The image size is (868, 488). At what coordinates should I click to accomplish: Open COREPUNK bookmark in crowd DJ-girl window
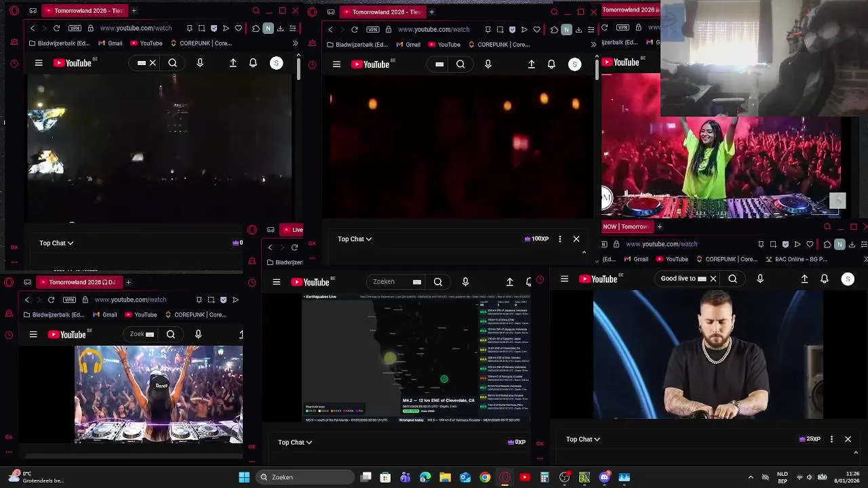[195, 314]
